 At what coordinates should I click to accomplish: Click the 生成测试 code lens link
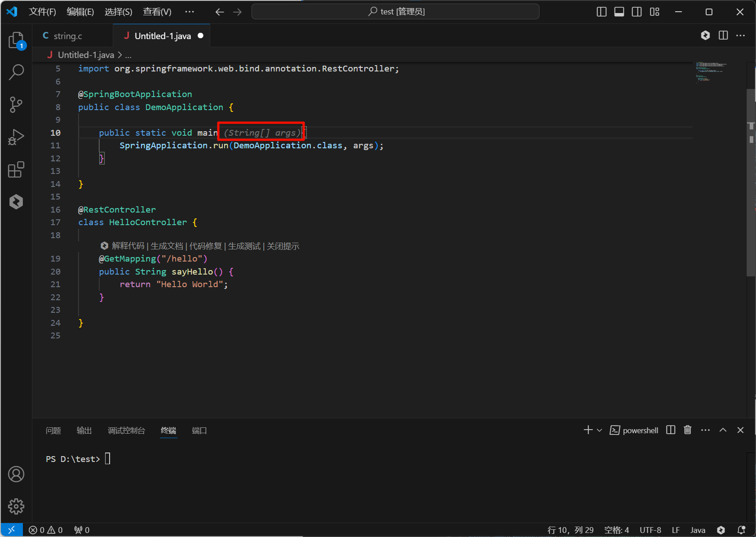(244, 246)
